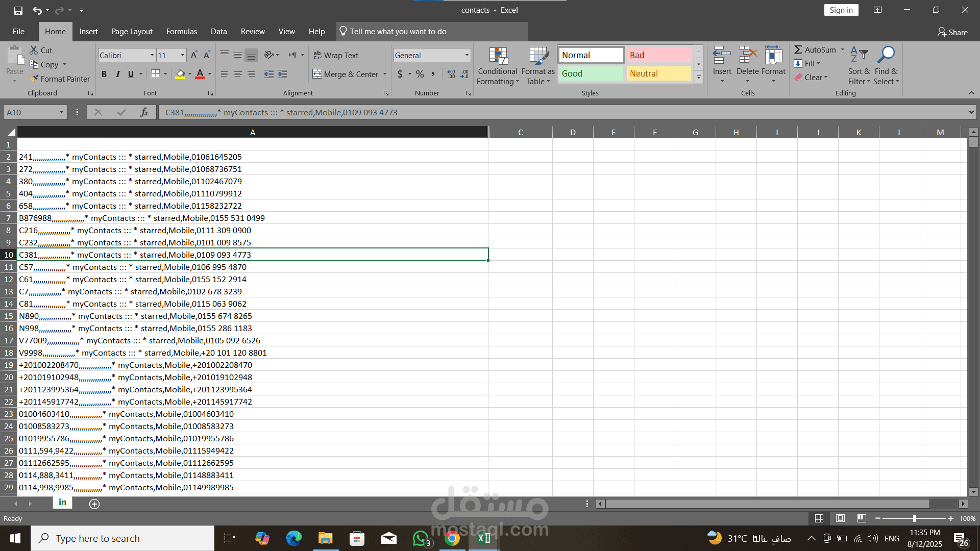Click the Share button
This screenshot has width=980, height=551.
click(x=952, y=32)
